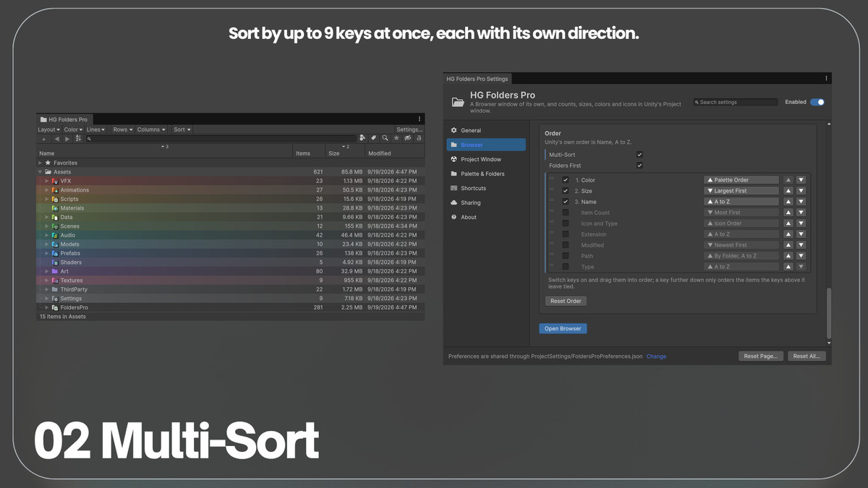Click the add (+) icon in browser toolbar
868x488 pixels.
point(43,139)
